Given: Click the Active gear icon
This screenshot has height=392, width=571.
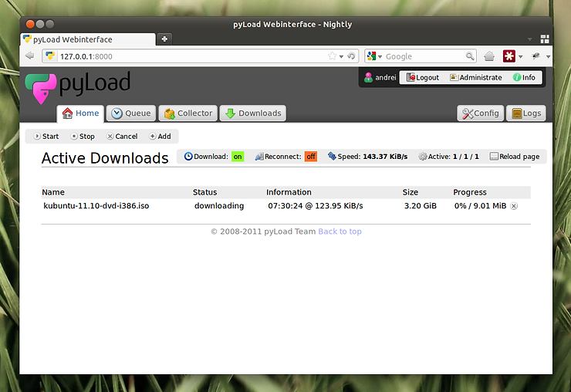Looking at the screenshot, I should tap(422, 157).
